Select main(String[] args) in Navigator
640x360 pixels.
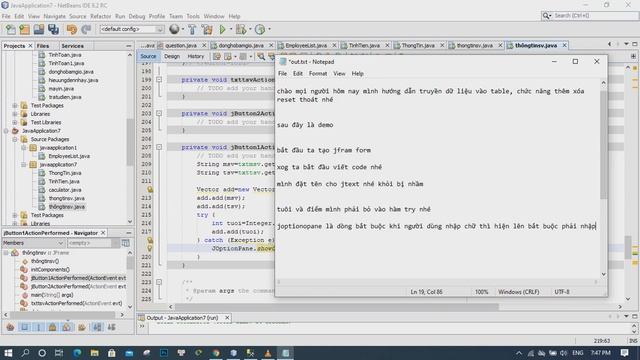pos(52,295)
